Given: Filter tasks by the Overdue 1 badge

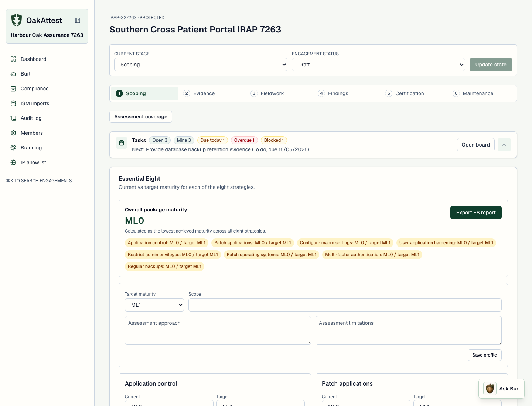Looking at the screenshot, I should click(x=244, y=140).
